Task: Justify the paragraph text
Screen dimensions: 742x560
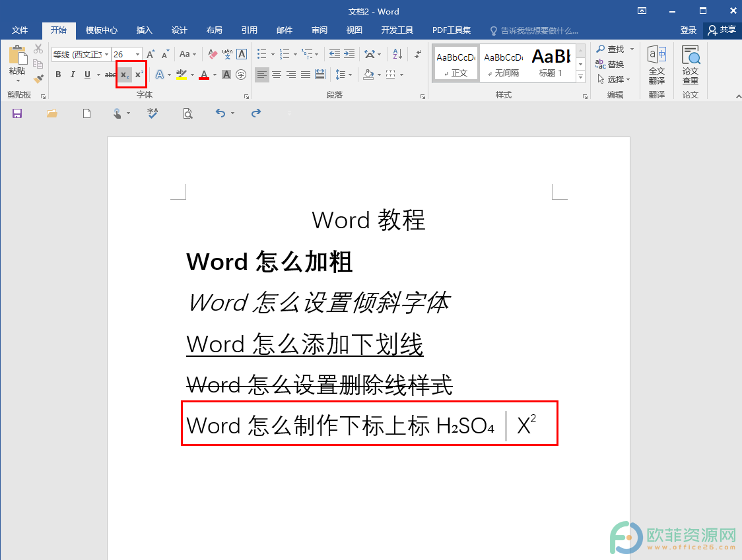Action: coord(306,75)
